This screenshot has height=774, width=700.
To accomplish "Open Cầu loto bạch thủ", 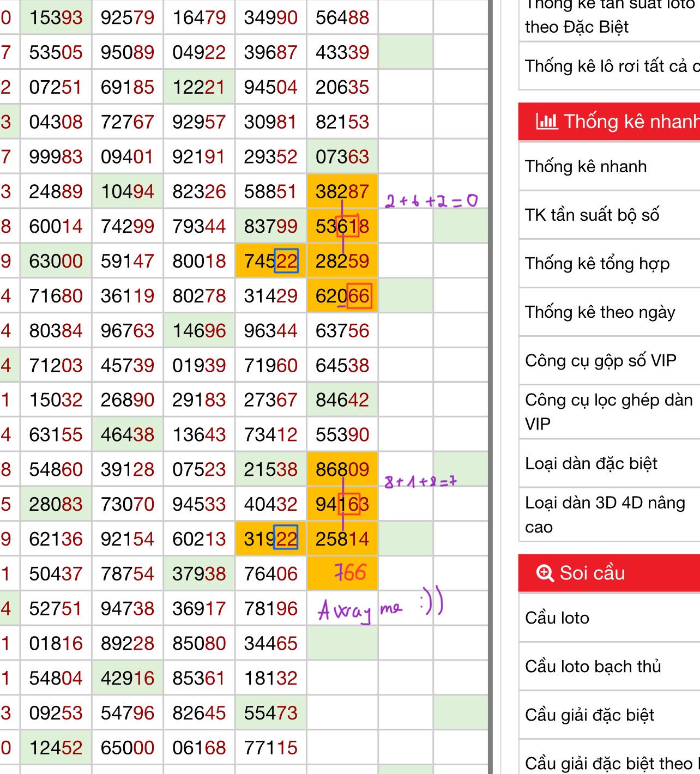I will coord(593,666).
